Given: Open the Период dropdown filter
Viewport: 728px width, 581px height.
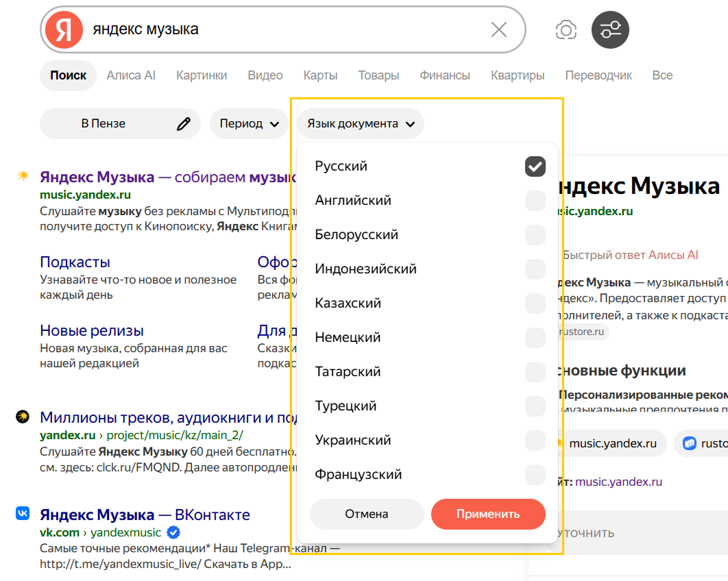Looking at the screenshot, I should (x=250, y=124).
